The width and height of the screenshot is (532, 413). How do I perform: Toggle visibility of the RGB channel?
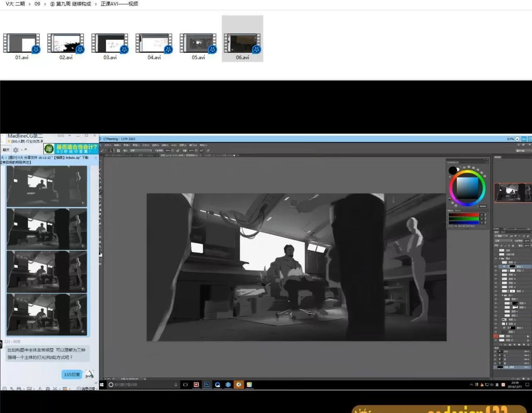[495, 352]
